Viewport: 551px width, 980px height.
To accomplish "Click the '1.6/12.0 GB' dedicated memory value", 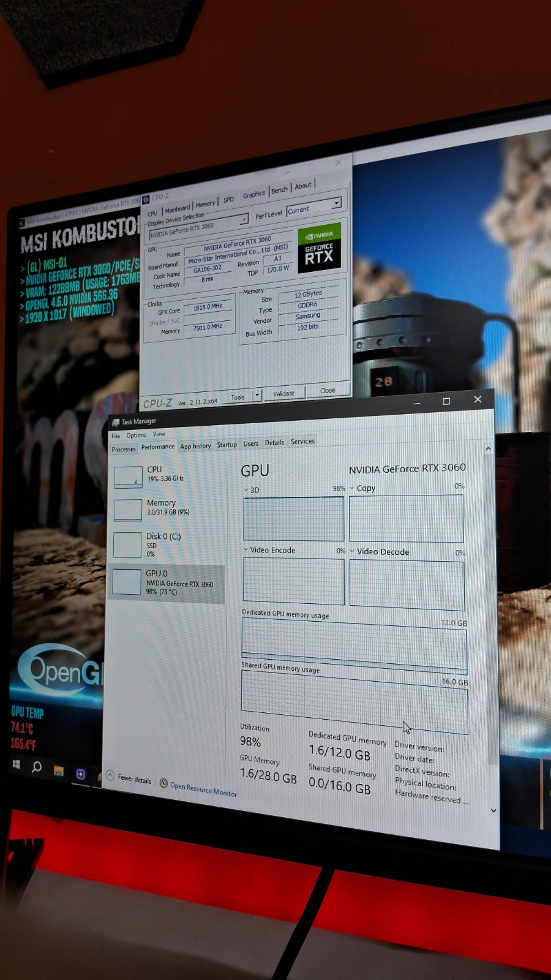I will click(339, 753).
